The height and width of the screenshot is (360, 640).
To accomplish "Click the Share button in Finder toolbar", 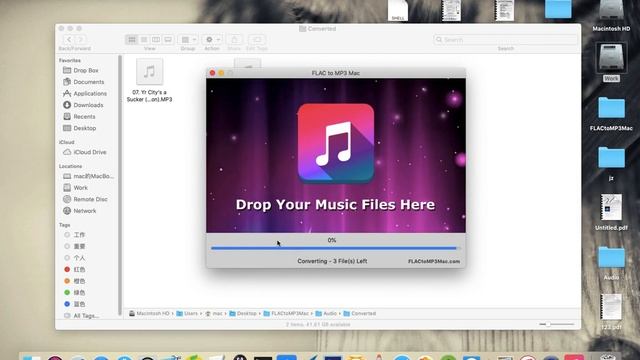I will (x=234, y=40).
